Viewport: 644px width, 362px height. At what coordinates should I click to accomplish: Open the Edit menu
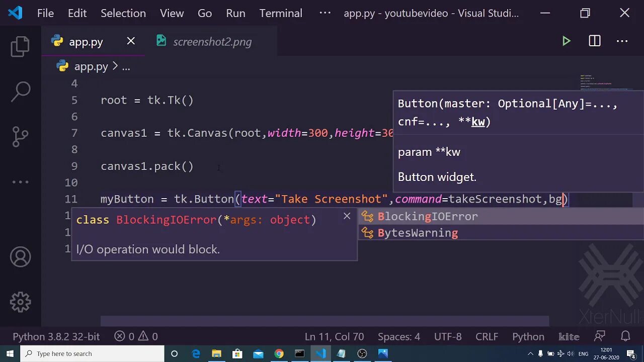[77, 13]
